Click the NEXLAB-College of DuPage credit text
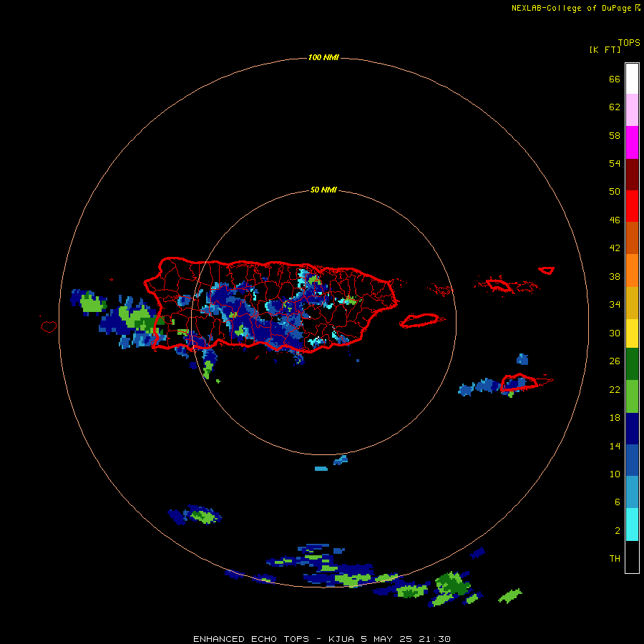Image resolution: width=644 pixels, height=644 pixels. click(x=571, y=8)
